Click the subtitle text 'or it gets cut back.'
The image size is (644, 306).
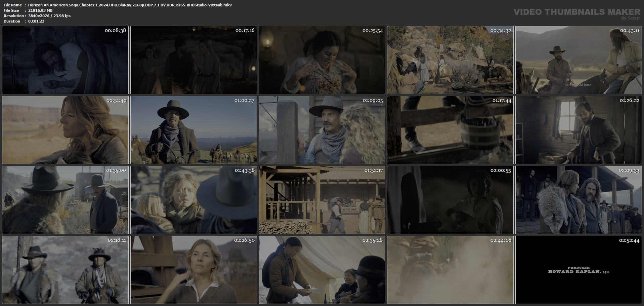coord(578,85)
